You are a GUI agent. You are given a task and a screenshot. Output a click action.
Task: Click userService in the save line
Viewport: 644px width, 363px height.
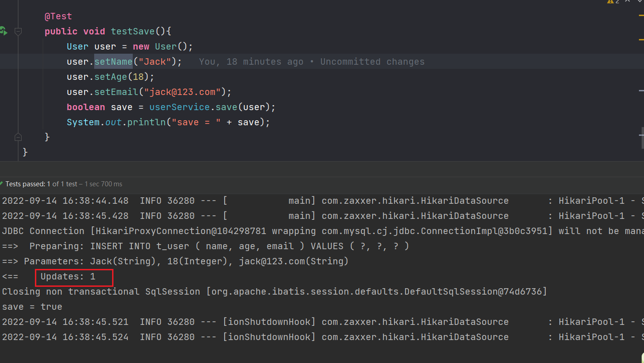[180, 107]
